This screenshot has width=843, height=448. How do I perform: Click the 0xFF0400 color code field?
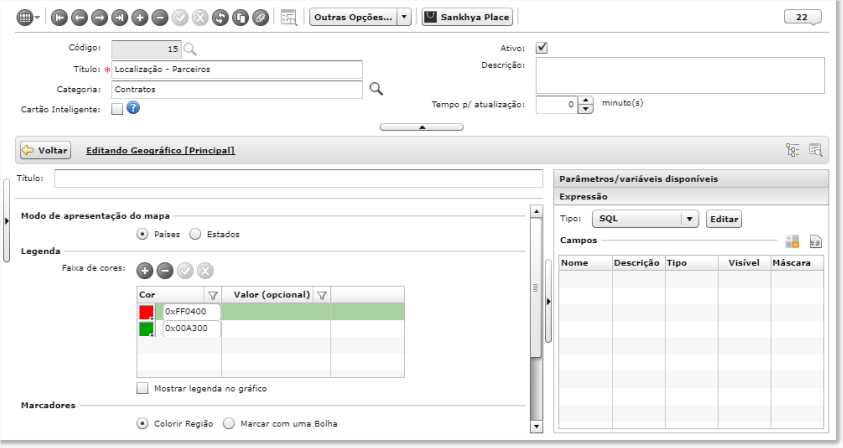(x=191, y=311)
